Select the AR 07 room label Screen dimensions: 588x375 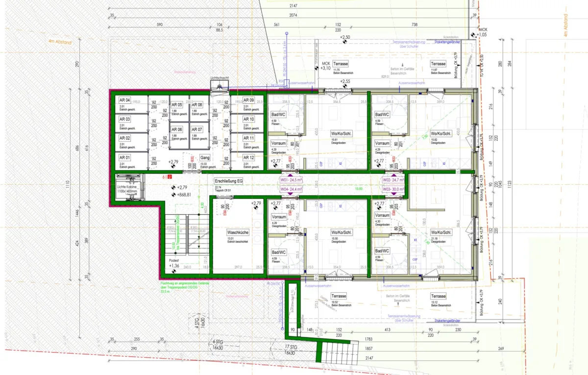point(197,129)
